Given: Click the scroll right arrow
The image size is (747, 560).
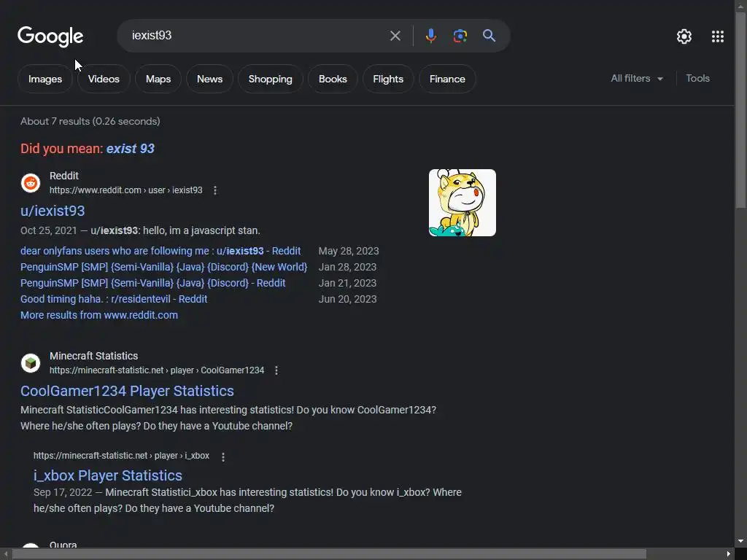Looking at the screenshot, I should [729, 554].
